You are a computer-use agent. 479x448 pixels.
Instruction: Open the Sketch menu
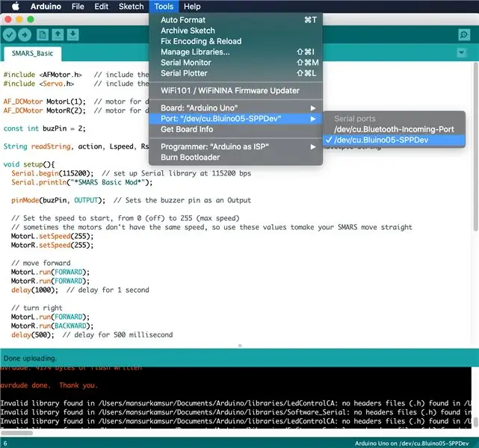131,7
